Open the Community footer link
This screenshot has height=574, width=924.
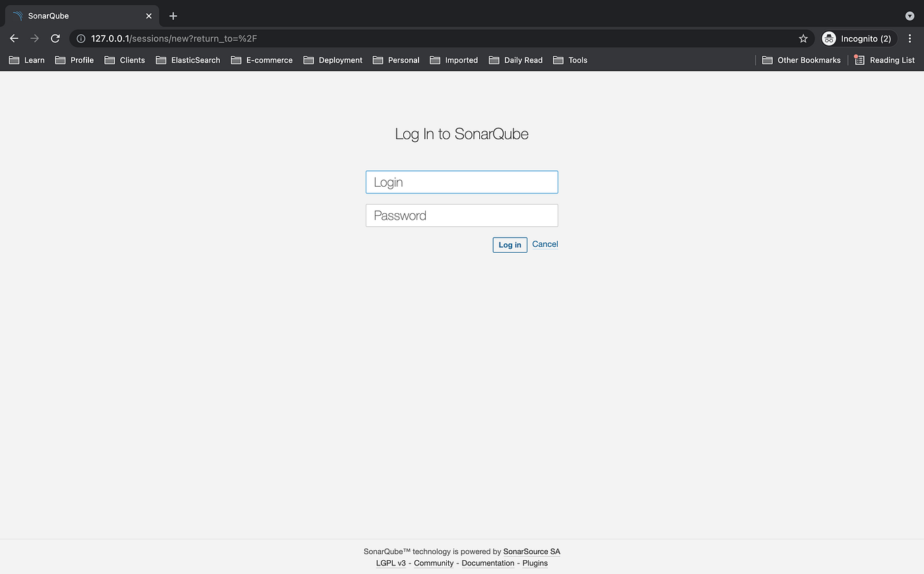tap(434, 563)
